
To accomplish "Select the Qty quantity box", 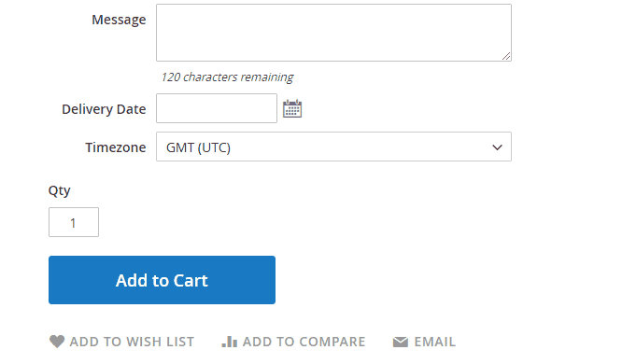I will (74, 222).
